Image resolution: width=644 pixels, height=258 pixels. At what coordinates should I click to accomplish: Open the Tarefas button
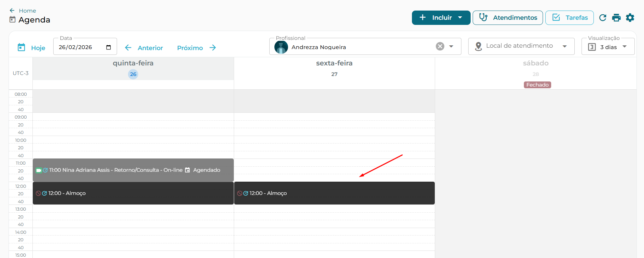coord(569,18)
